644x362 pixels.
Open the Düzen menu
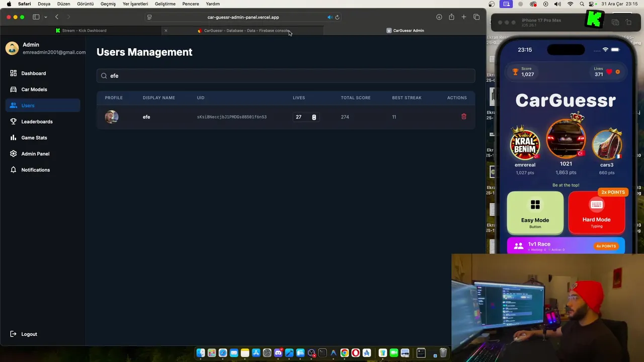click(64, 4)
